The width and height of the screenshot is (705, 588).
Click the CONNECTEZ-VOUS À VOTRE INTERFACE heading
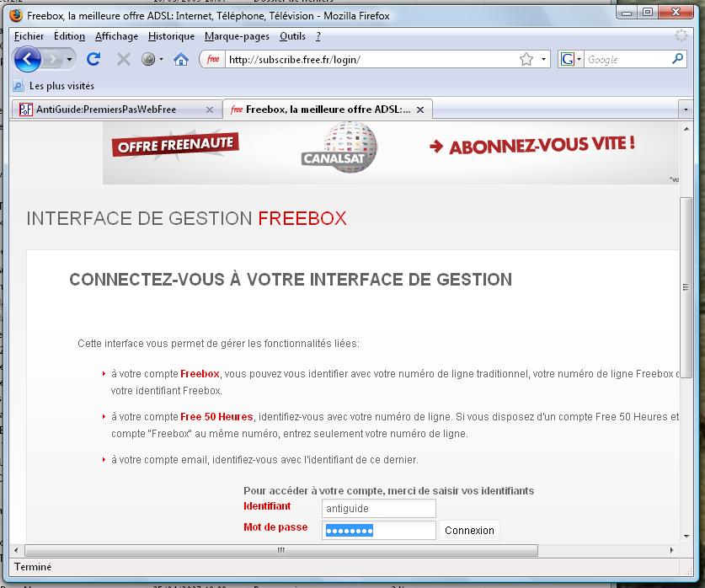(291, 279)
